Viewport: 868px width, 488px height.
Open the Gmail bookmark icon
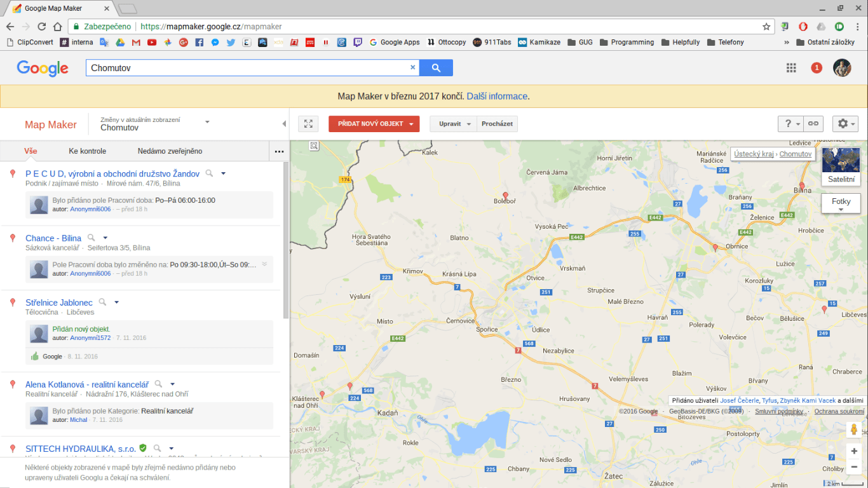coord(136,43)
